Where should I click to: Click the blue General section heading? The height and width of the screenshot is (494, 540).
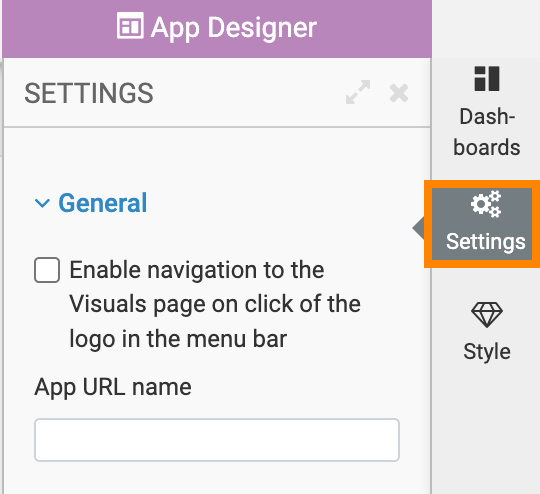(103, 203)
